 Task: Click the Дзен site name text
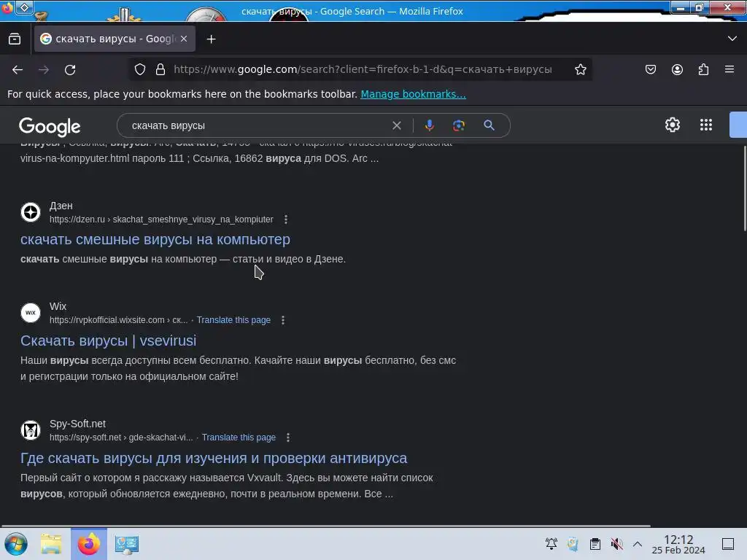click(x=61, y=206)
